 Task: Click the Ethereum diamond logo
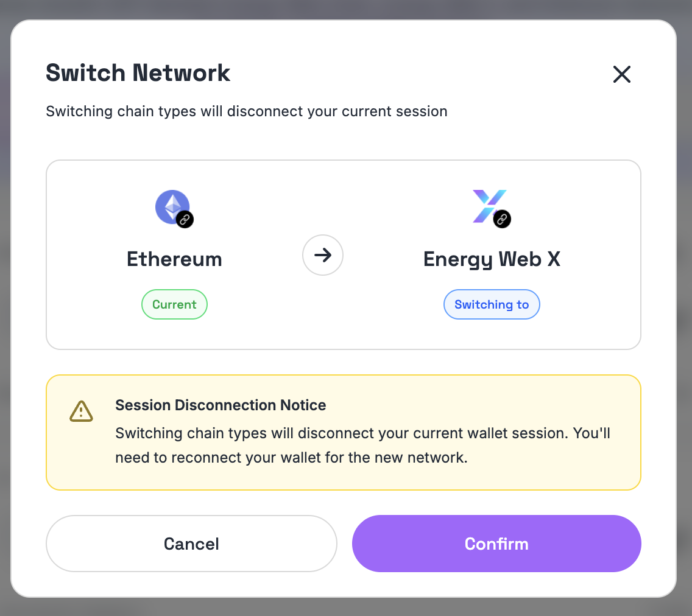171,206
